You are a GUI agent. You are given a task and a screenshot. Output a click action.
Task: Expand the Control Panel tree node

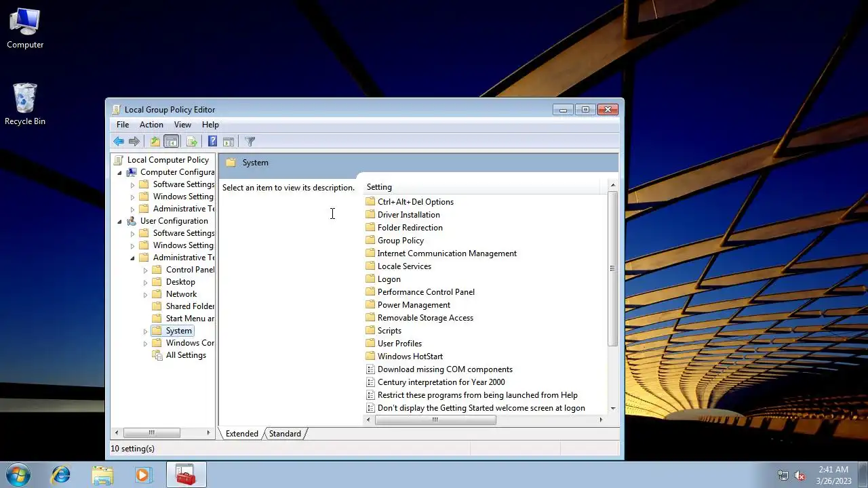pos(145,270)
